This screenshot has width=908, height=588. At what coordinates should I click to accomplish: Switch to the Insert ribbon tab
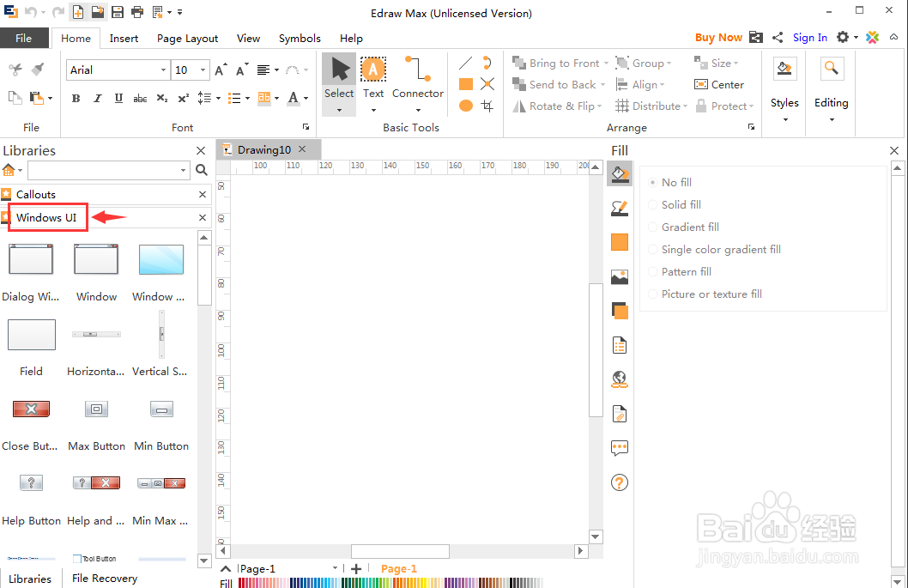124,39
